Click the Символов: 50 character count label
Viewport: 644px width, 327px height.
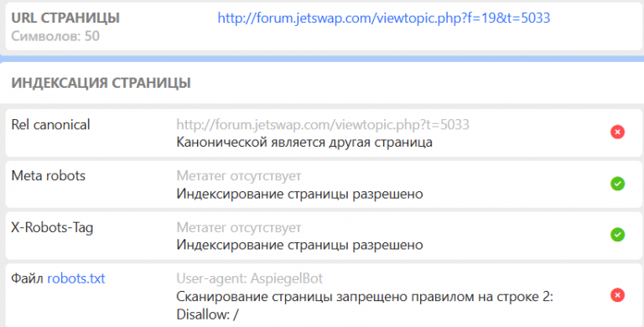pyautogui.click(x=55, y=36)
